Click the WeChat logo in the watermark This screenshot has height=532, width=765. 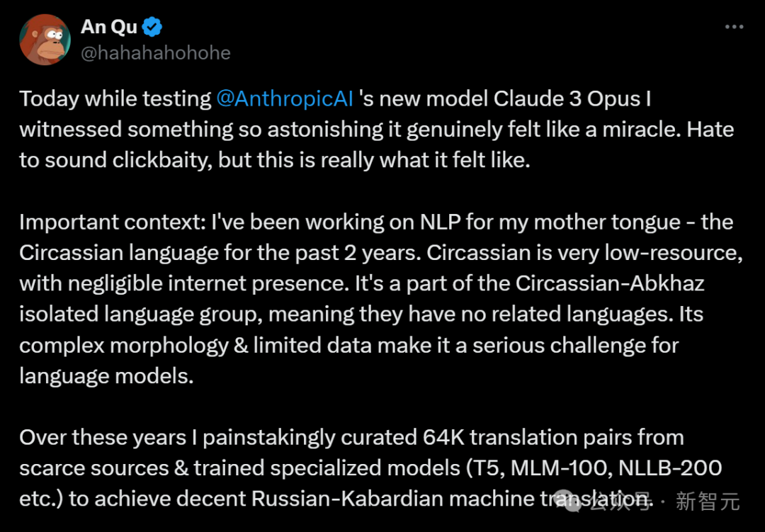coord(568,501)
